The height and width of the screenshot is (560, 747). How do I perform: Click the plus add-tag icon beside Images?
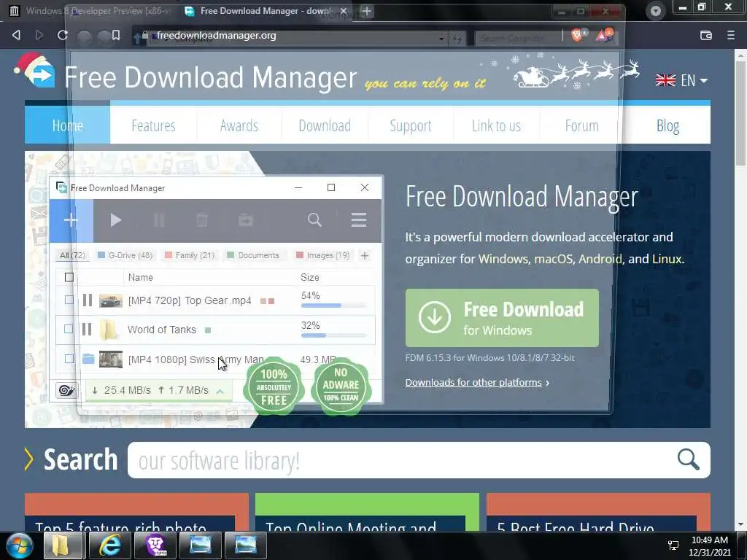(x=365, y=256)
